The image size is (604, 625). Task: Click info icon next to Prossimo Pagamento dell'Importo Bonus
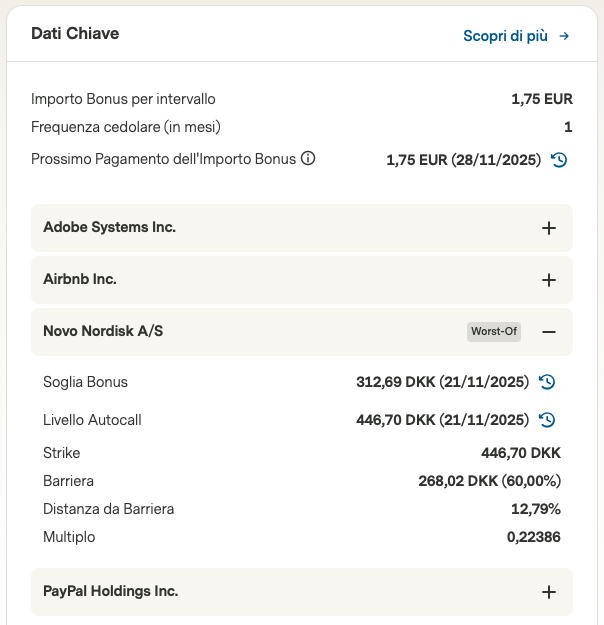tap(308, 159)
